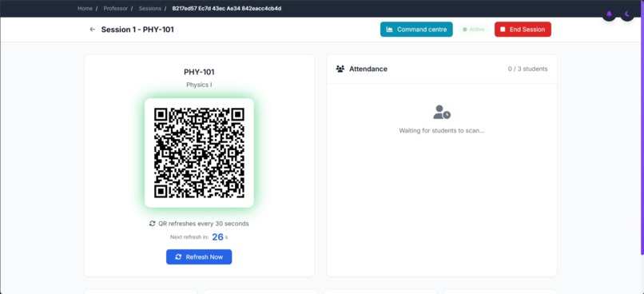
Task: Click the Physics I subtitle
Action: coord(199,85)
